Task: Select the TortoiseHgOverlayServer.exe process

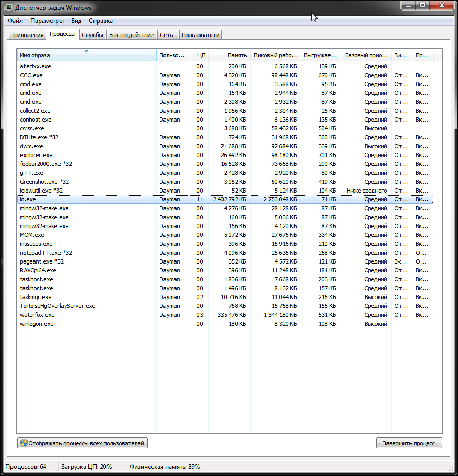Action: pyautogui.click(x=225, y=306)
